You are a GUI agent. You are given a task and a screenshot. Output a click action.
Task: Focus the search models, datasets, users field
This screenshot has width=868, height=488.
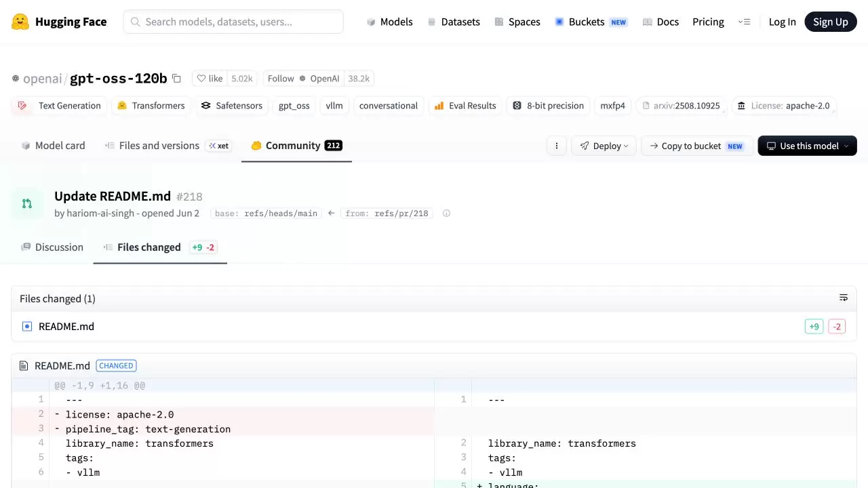coord(233,22)
